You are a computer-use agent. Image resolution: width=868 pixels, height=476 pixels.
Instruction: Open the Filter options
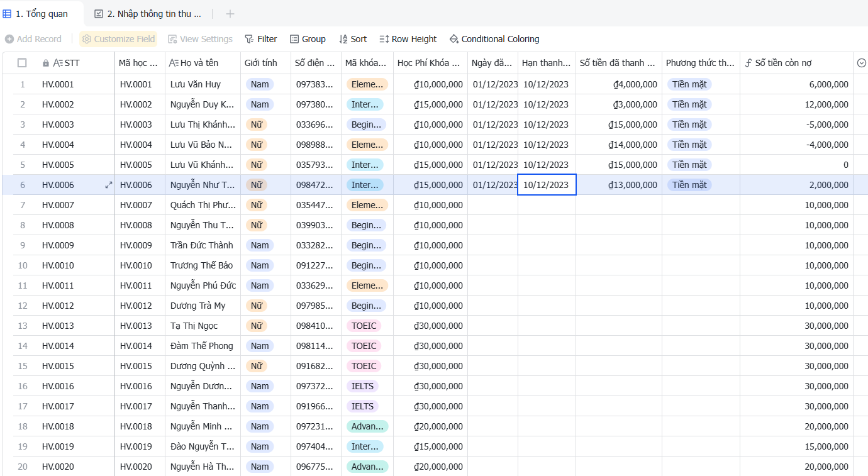(260, 39)
